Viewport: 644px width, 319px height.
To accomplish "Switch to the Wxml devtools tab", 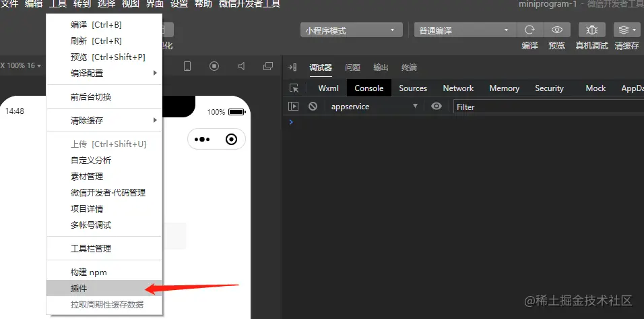I will tap(329, 88).
